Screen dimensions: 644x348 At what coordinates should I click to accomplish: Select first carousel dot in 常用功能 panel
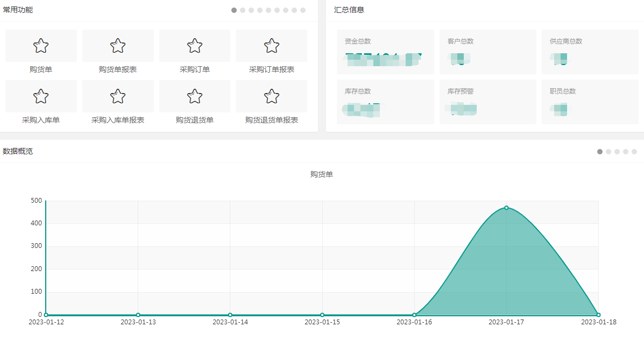pyautogui.click(x=234, y=10)
